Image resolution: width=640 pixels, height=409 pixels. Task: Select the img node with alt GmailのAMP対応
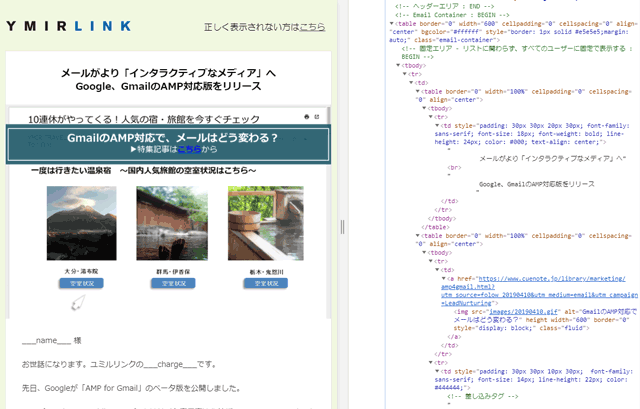(545, 320)
